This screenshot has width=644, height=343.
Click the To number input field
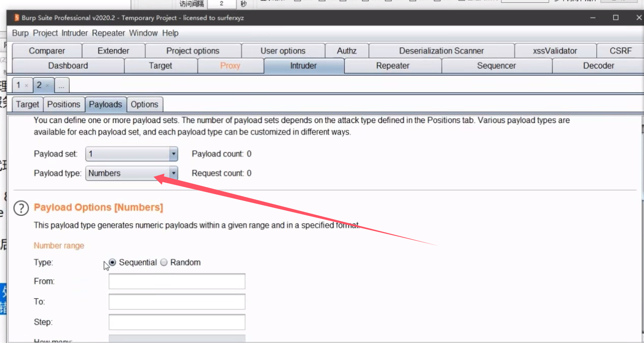[x=177, y=302]
